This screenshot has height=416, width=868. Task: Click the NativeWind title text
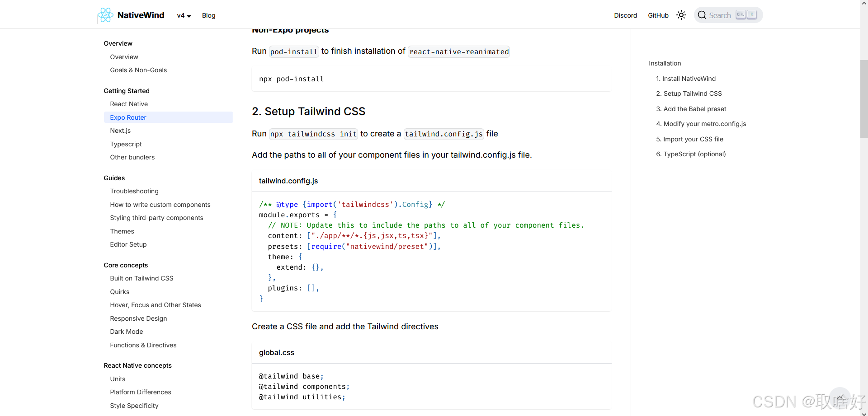pyautogui.click(x=141, y=15)
